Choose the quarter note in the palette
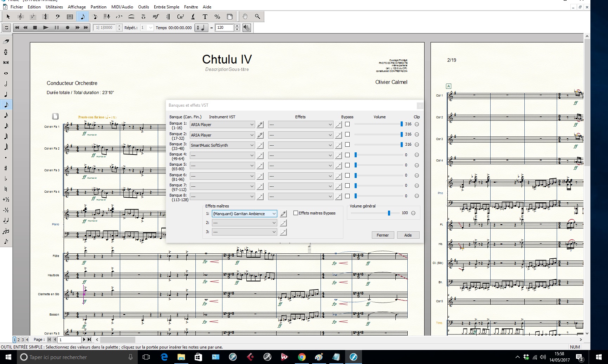 [x=6, y=94]
